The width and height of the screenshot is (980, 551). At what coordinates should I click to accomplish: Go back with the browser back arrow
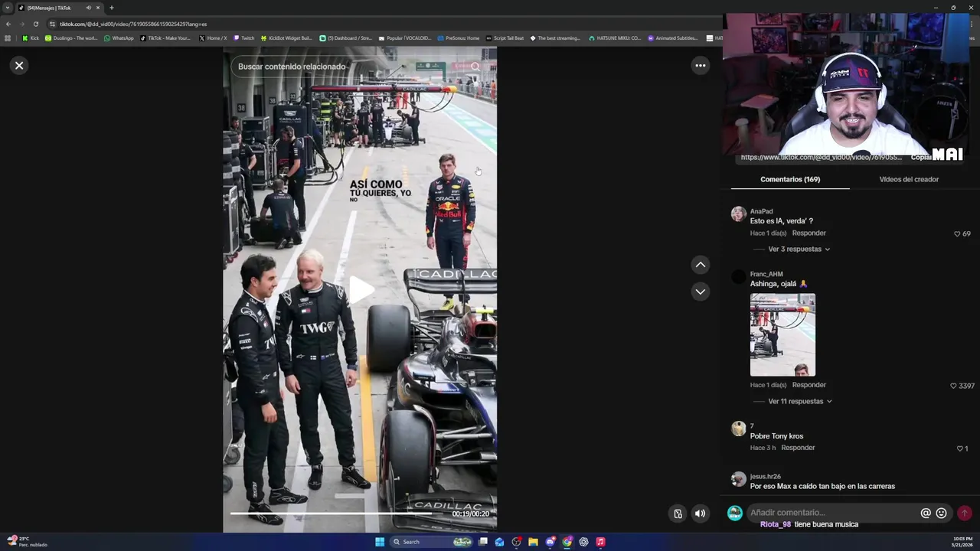click(8, 24)
